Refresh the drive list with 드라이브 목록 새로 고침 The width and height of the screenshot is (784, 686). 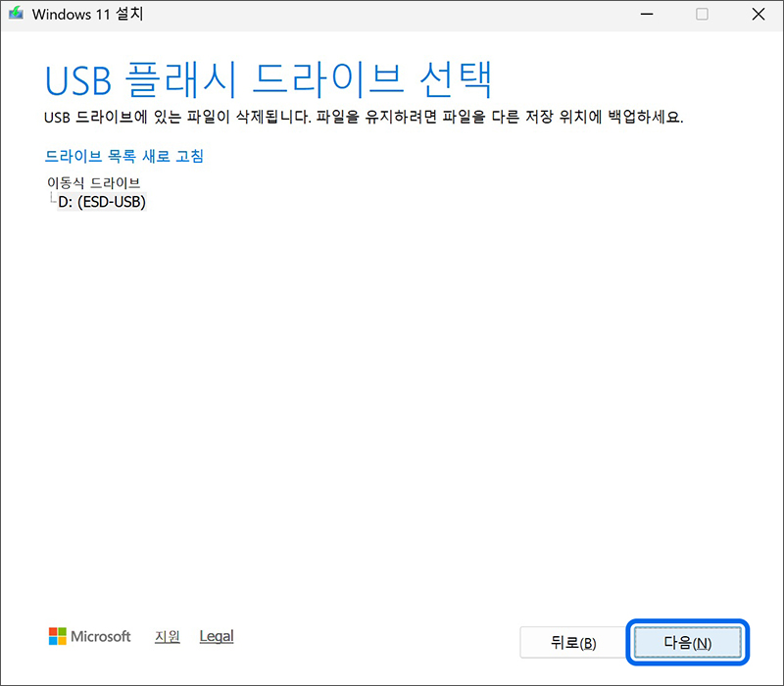[122, 156]
